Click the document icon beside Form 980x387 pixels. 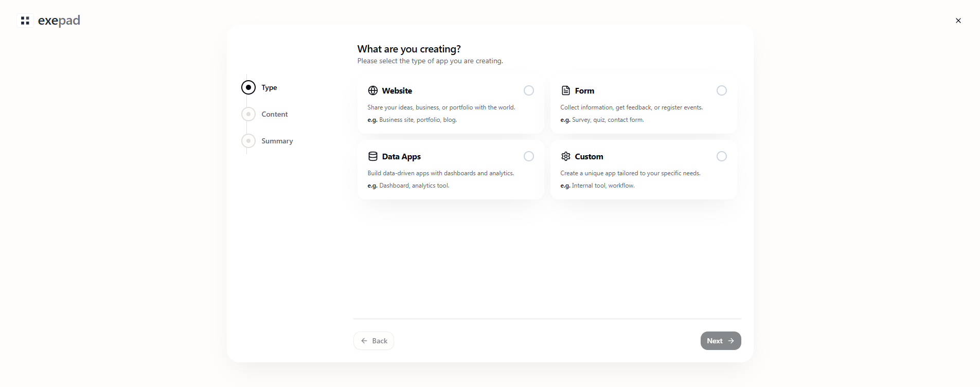(566, 90)
